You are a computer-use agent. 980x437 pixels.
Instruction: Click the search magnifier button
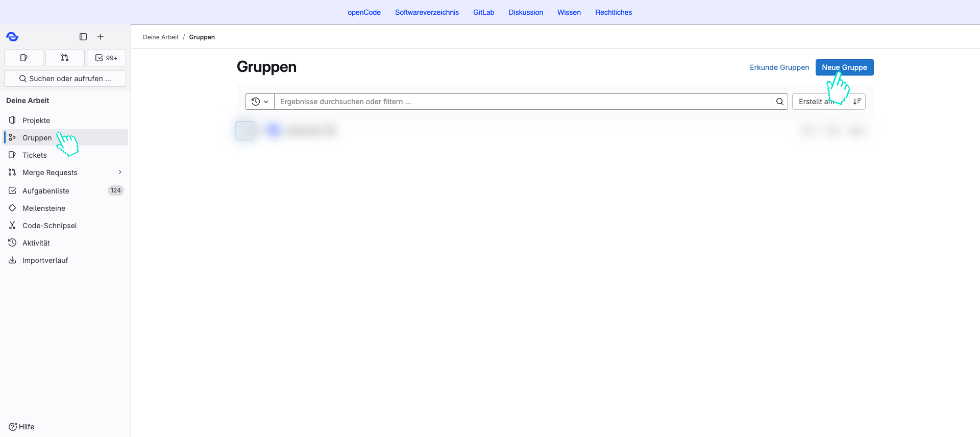coord(779,102)
